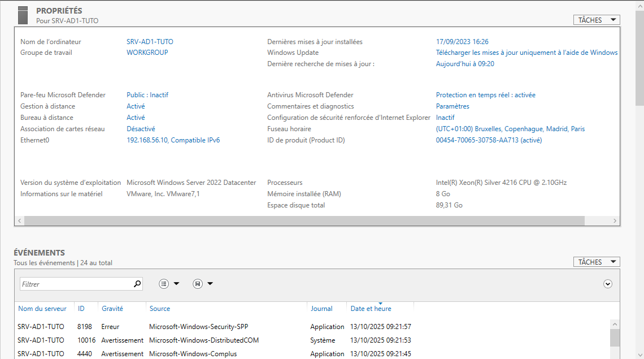Click the server icon beside PROPRIÉTÉS heading
The image size is (644, 359).
(23, 15)
